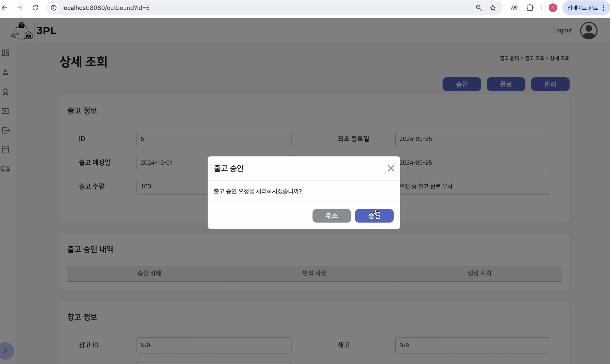Expand the sidebar with chevron button
Image resolution: width=610 pixels, height=364 pixels.
[x=6, y=351]
